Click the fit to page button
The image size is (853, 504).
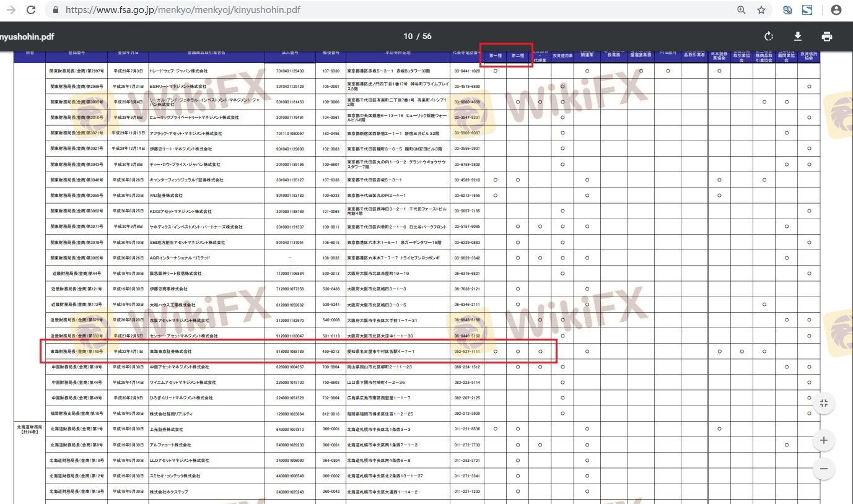click(x=823, y=403)
